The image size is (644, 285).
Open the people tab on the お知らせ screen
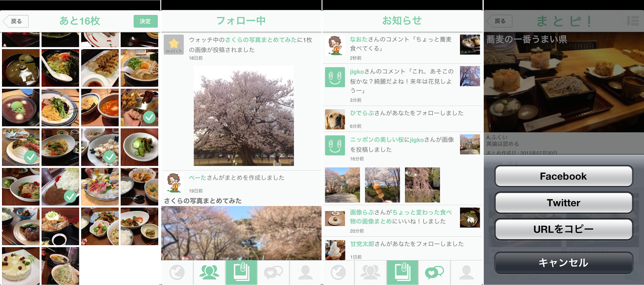click(x=370, y=273)
